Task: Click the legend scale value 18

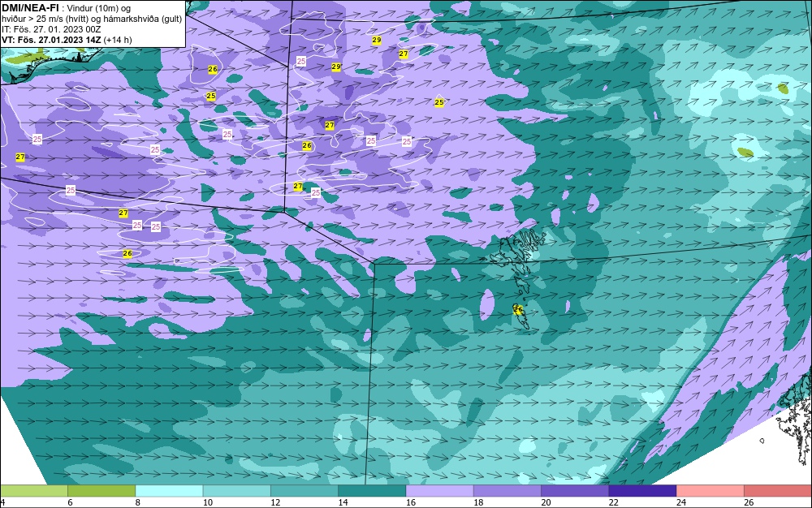Action: (478, 502)
